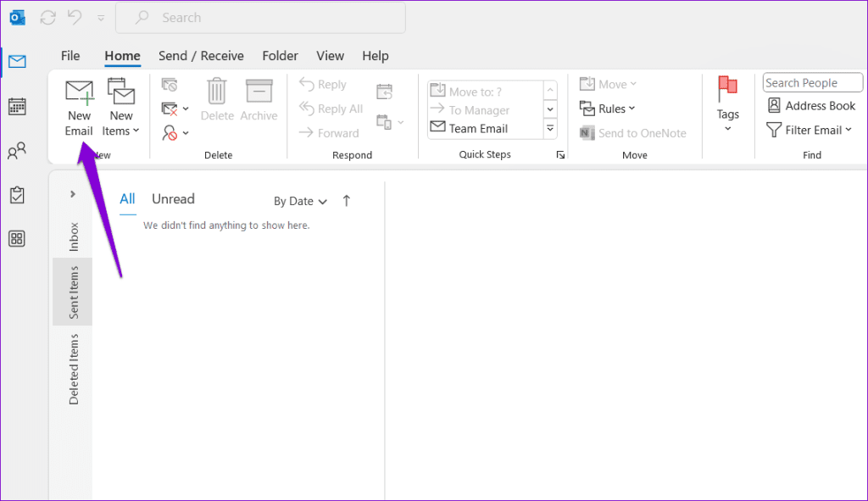868x501 pixels.
Task: Expand the Filter Email dropdown
Action: click(809, 130)
